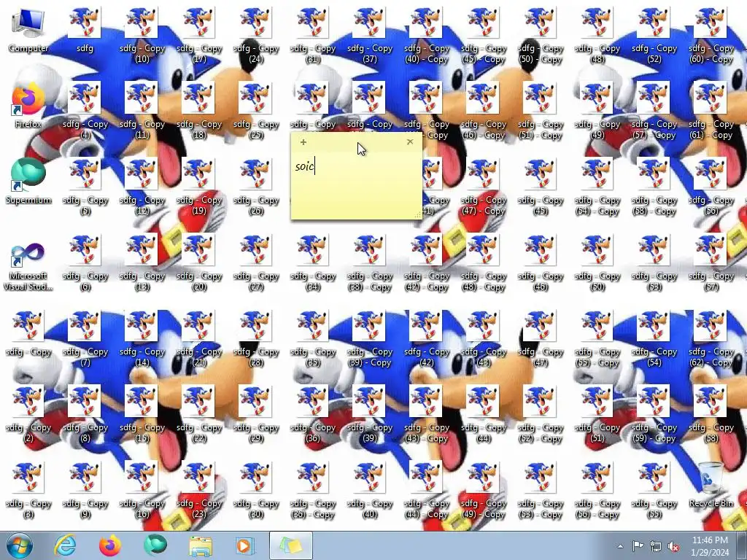Image resolution: width=747 pixels, height=560 pixels.
Task: Select the sdfg - Copy (11) file
Action: point(142,111)
